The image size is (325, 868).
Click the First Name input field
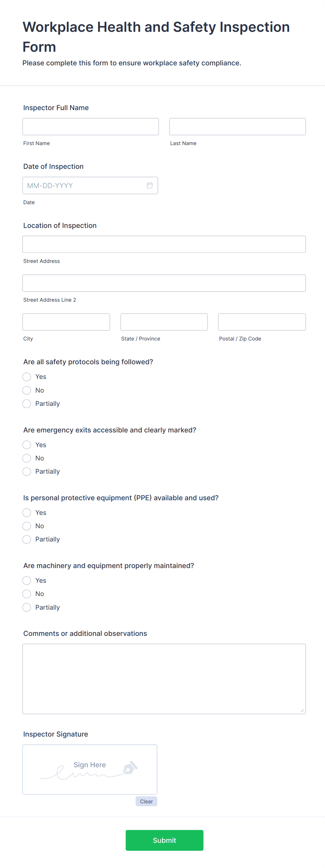(90, 126)
